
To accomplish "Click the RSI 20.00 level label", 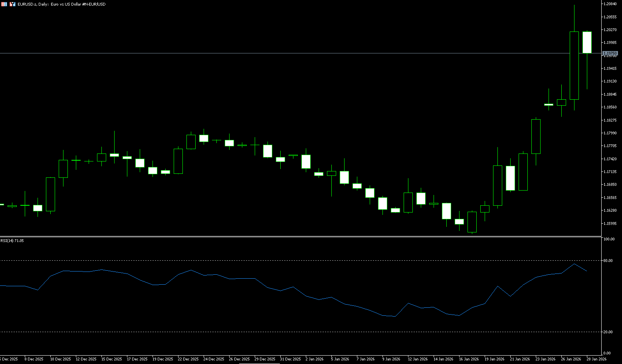I will pyautogui.click(x=608, y=332).
